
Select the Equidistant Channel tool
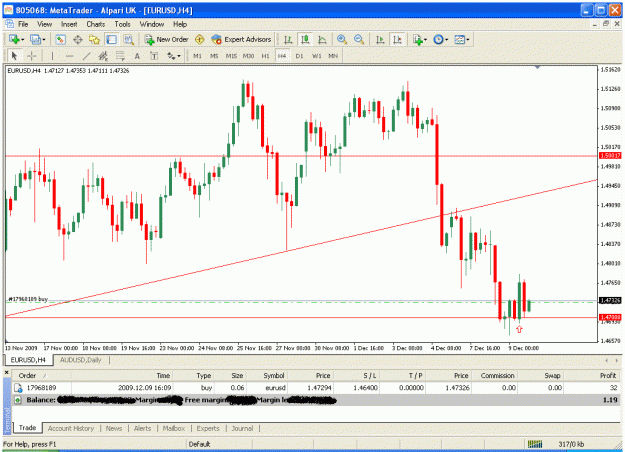(x=103, y=56)
